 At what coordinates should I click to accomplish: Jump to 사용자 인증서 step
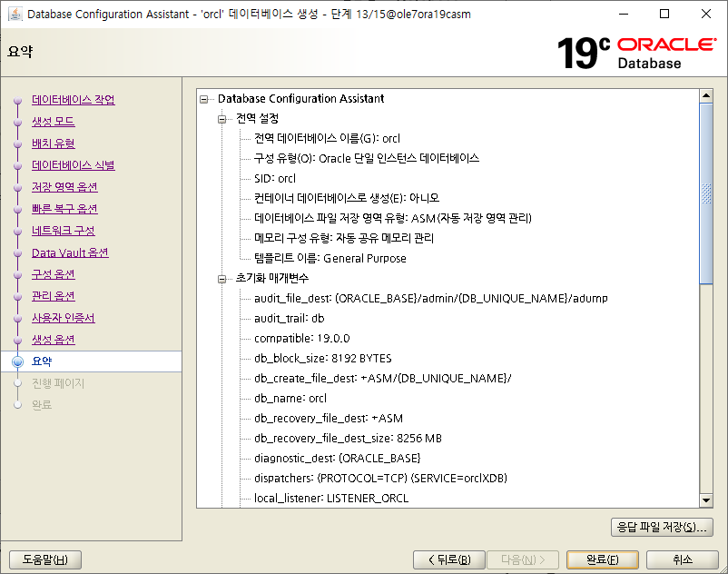point(64,318)
